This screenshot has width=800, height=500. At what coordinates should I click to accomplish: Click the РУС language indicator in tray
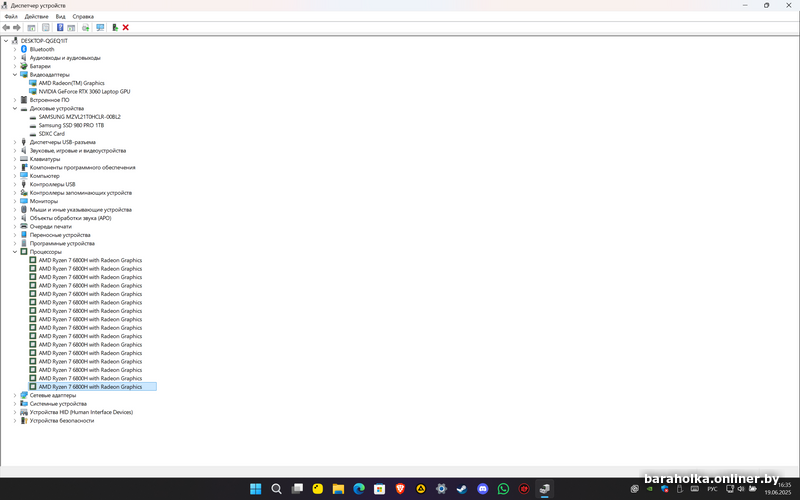[x=712, y=489]
